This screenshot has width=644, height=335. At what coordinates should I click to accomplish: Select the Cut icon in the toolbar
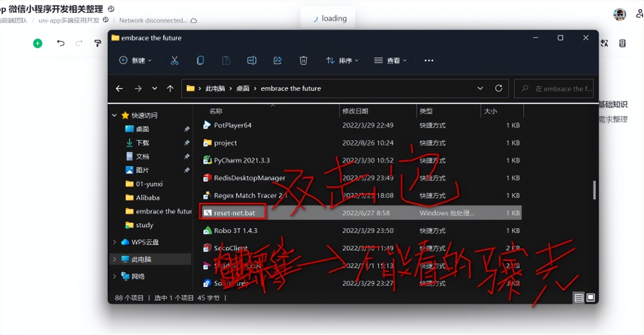pos(174,60)
